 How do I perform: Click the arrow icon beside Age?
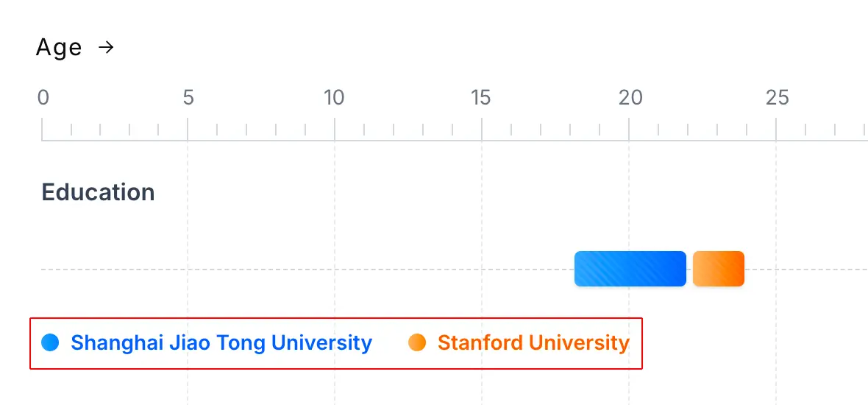[x=107, y=48]
